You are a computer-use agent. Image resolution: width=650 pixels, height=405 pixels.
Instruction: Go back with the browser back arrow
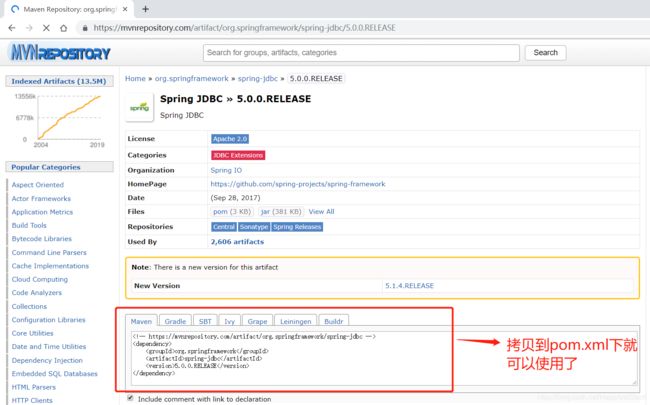click(x=12, y=28)
